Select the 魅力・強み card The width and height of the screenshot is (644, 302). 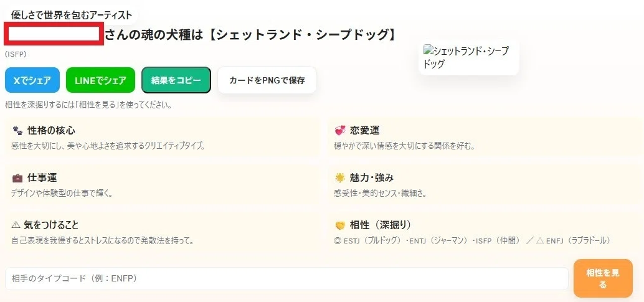pos(485,185)
